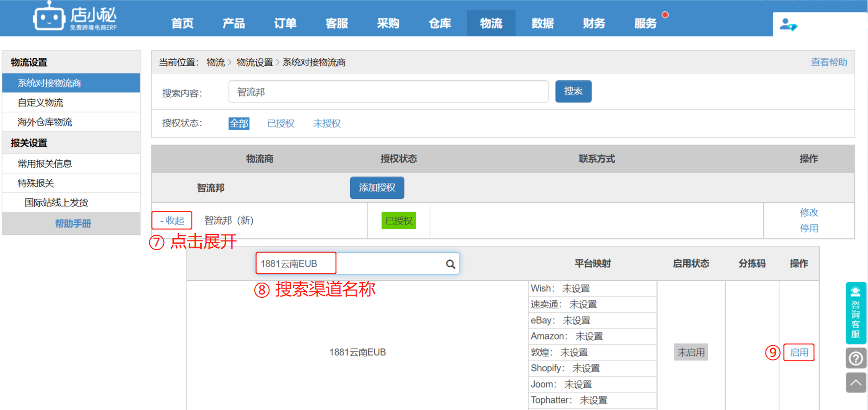Collapse the row with 收起
This screenshot has width=868, height=410.
coord(172,221)
